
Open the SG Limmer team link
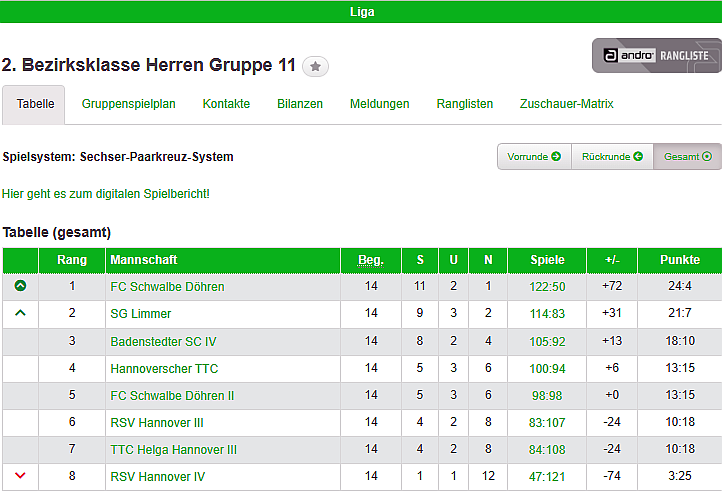point(140,314)
